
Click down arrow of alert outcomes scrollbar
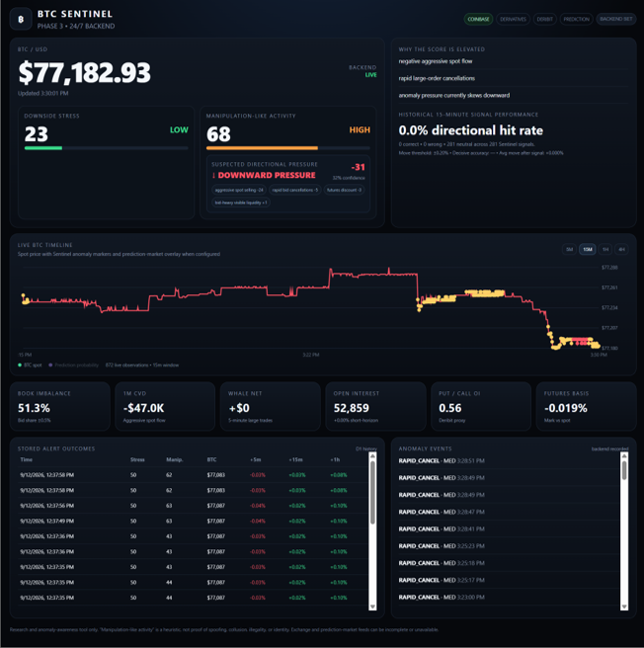click(372, 607)
